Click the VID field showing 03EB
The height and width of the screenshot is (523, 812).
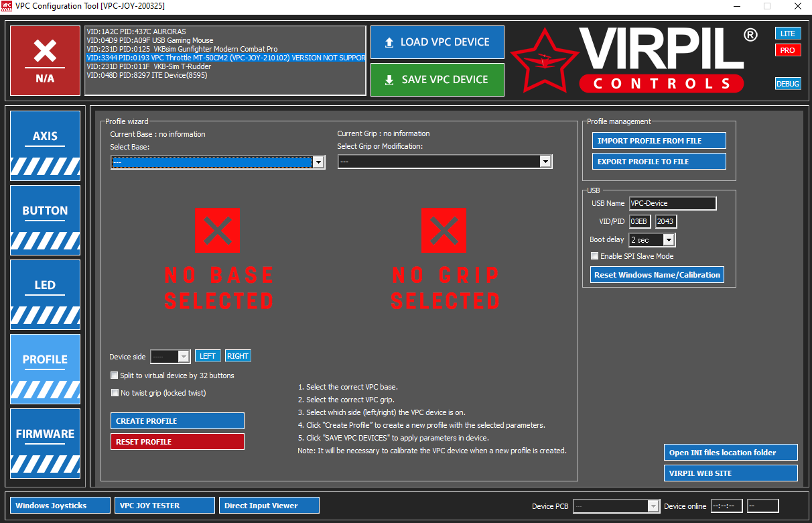tap(640, 221)
